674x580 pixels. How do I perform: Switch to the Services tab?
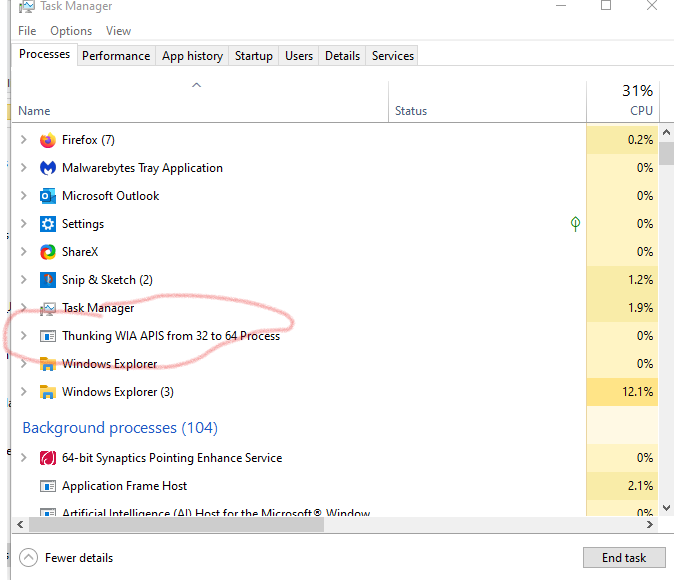(x=392, y=56)
